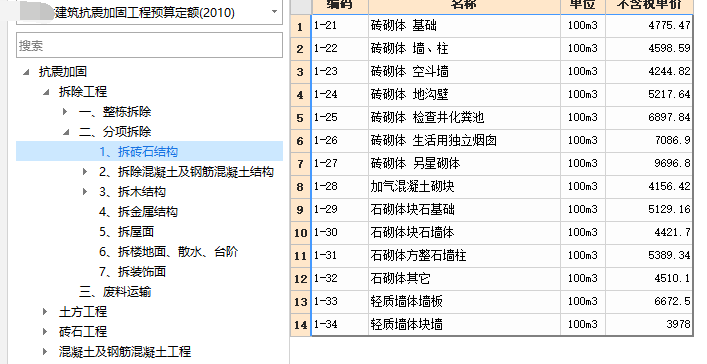Select 一、整栋拆除 in the tree
Screen dimensions: 707x364
115,111
